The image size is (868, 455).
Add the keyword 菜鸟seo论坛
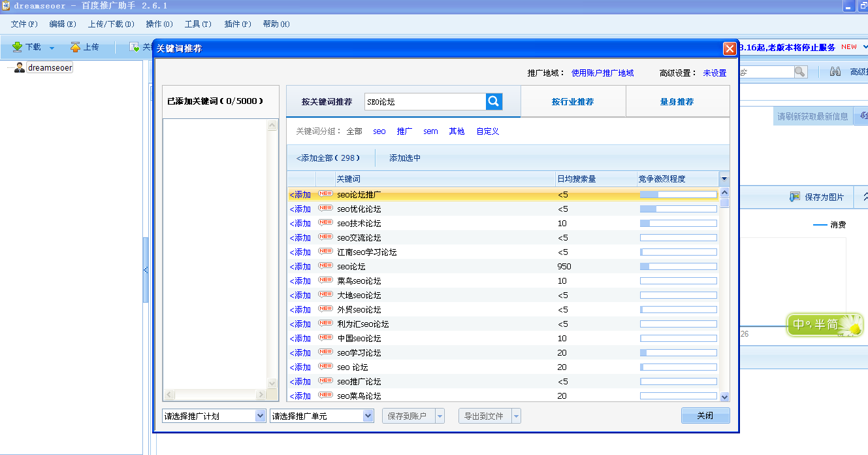pyautogui.click(x=300, y=281)
